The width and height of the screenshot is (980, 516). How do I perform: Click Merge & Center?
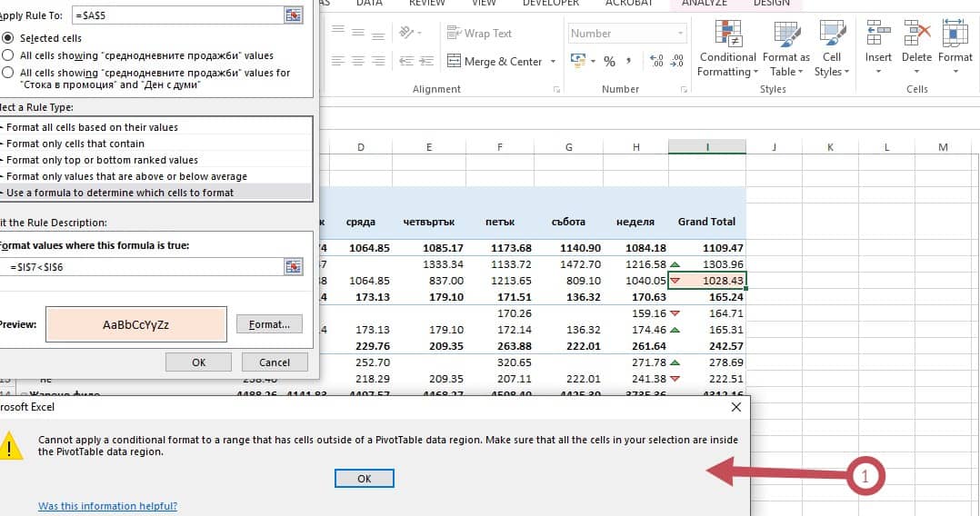[x=495, y=61]
